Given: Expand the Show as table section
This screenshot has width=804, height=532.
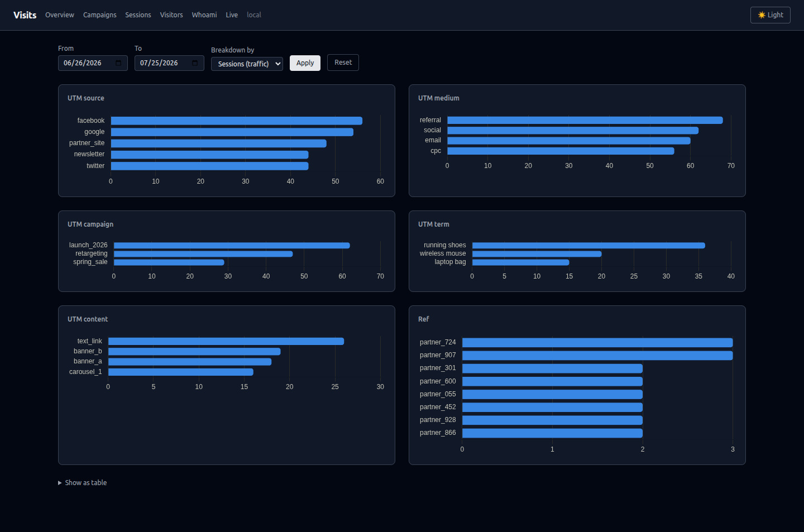Looking at the screenshot, I should [x=83, y=483].
